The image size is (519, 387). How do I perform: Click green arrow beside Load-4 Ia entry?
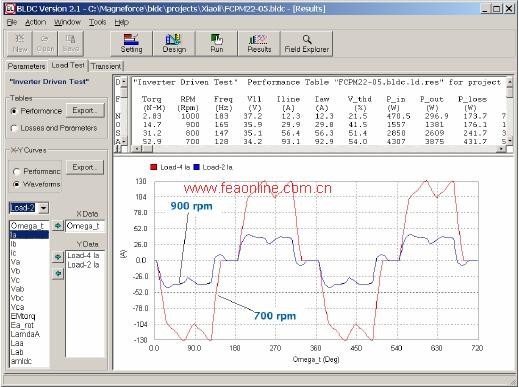58,257
